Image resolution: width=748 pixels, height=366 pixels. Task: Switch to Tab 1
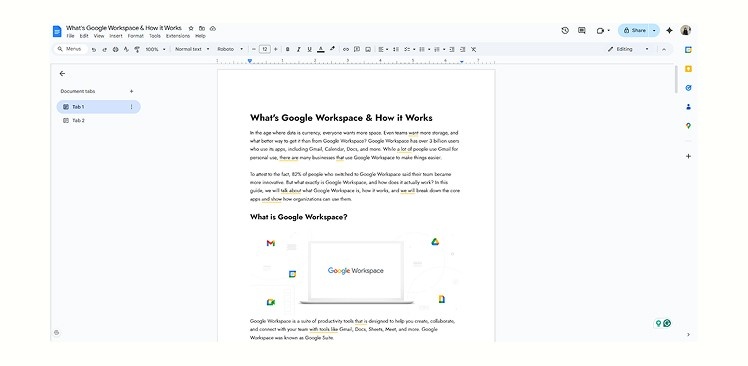point(98,107)
